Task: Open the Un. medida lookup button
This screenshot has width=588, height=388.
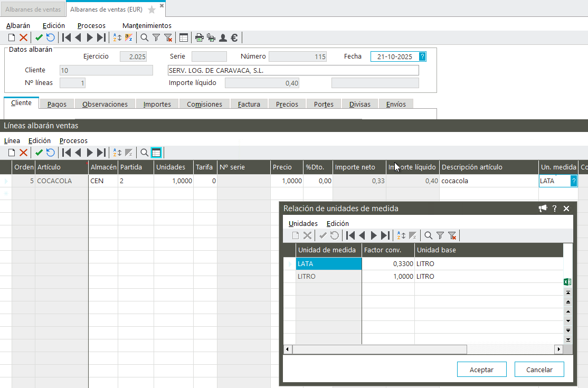Action: point(574,181)
